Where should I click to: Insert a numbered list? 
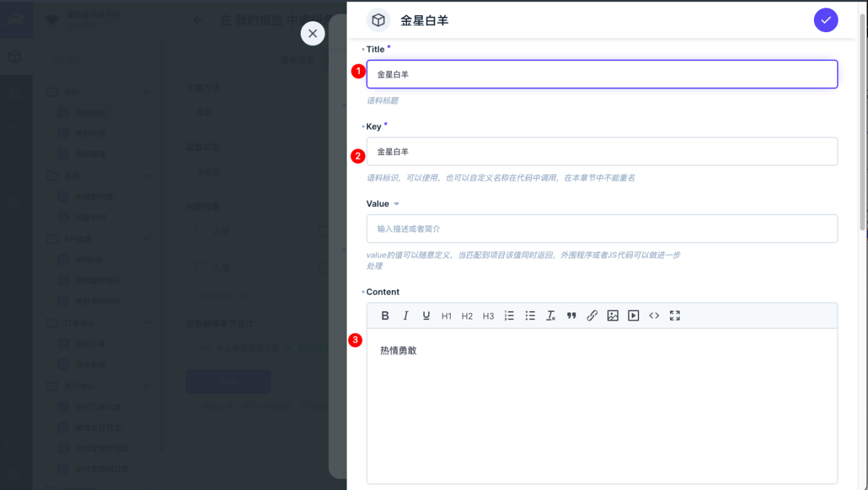click(509, 316)
